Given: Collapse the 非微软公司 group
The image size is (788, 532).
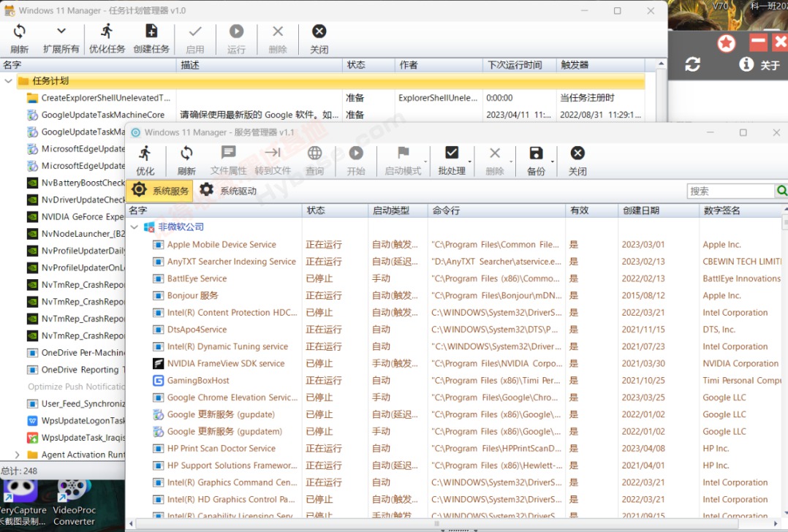Looking at the screenshot, I should [x=135, y=227].
